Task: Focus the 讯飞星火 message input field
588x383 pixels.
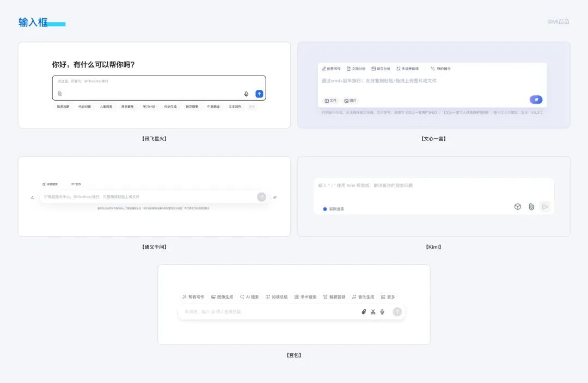Action: pyautogui.click(x=159, y=88)
